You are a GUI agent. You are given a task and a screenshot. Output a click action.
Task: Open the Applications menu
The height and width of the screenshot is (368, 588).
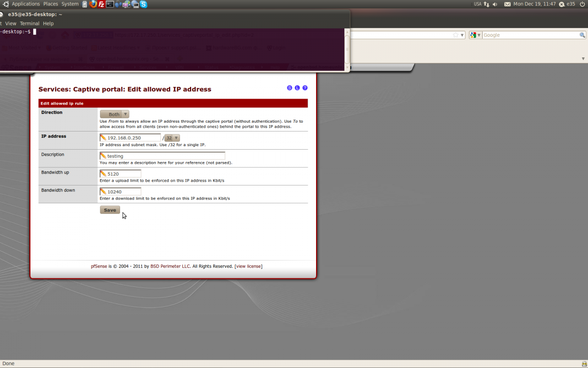[25, 4]
